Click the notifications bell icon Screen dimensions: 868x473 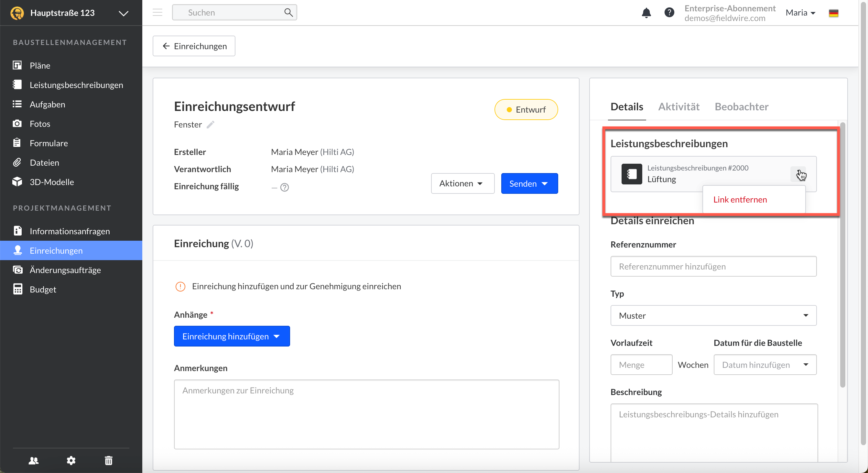tap(646, 13)
